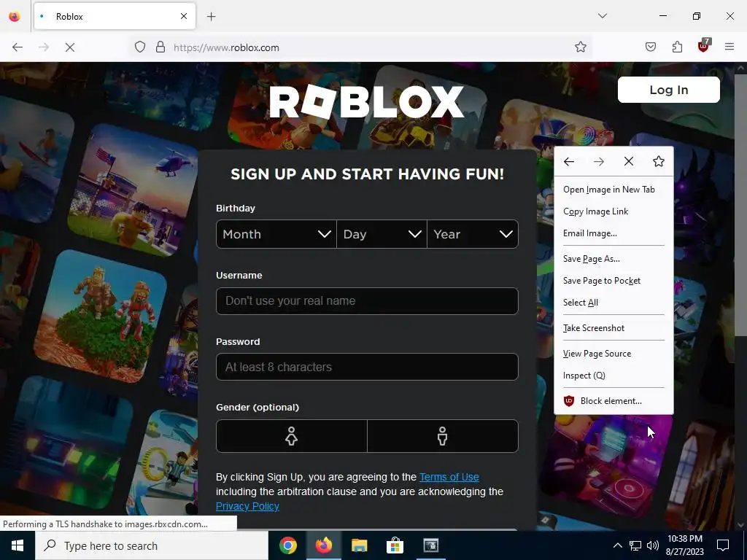Click the Log In button
This screenshot has height=560, width=747.
point(668,90)
